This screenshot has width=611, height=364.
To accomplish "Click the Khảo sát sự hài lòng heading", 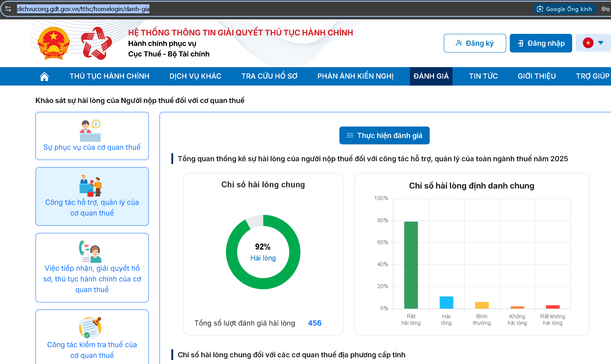I will [x=140, y=101].
